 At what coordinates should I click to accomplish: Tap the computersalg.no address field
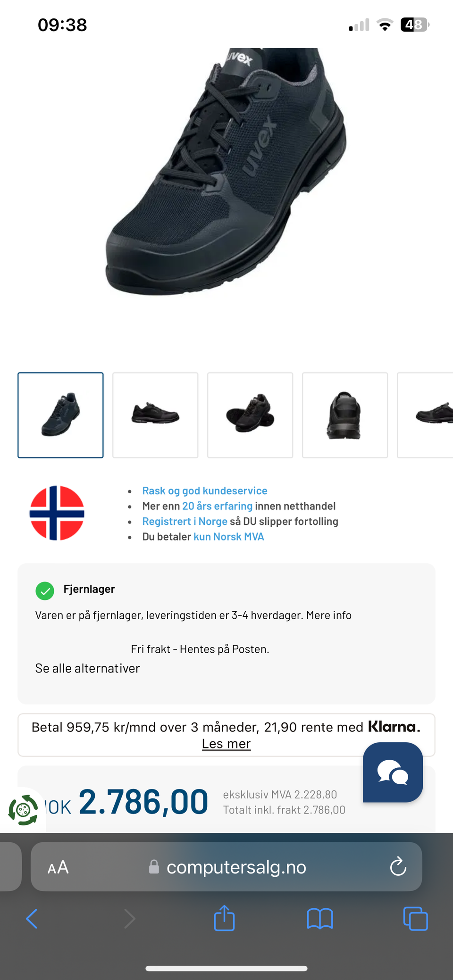point(226,866)
